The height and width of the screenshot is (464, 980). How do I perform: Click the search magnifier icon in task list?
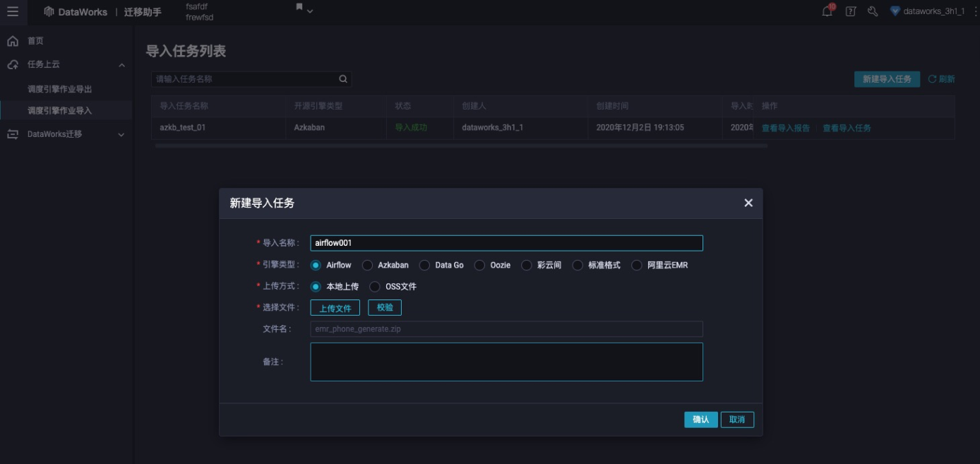[343, 79]
